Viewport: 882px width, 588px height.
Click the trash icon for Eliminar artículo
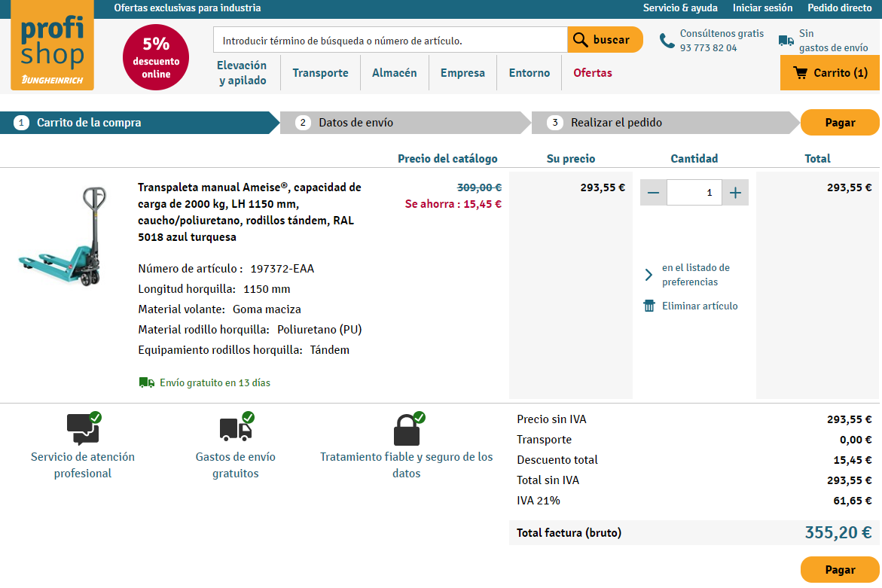tap(649, 306)
